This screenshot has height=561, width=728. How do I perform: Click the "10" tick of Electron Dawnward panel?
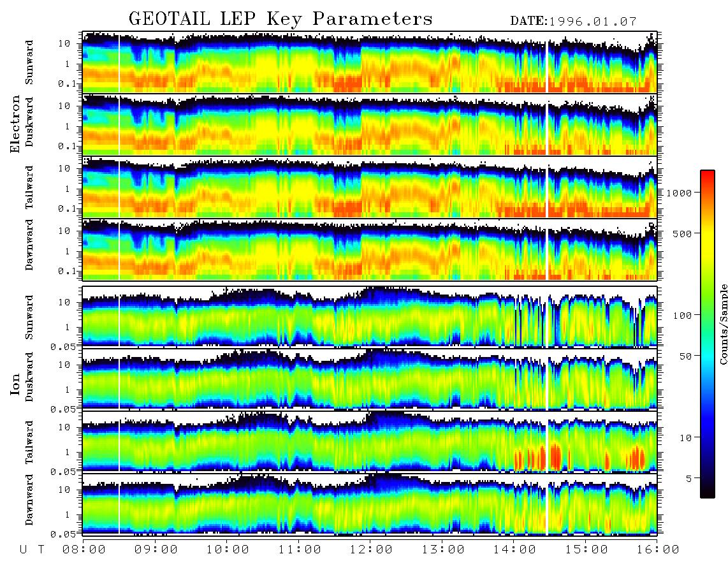point(64,231)
